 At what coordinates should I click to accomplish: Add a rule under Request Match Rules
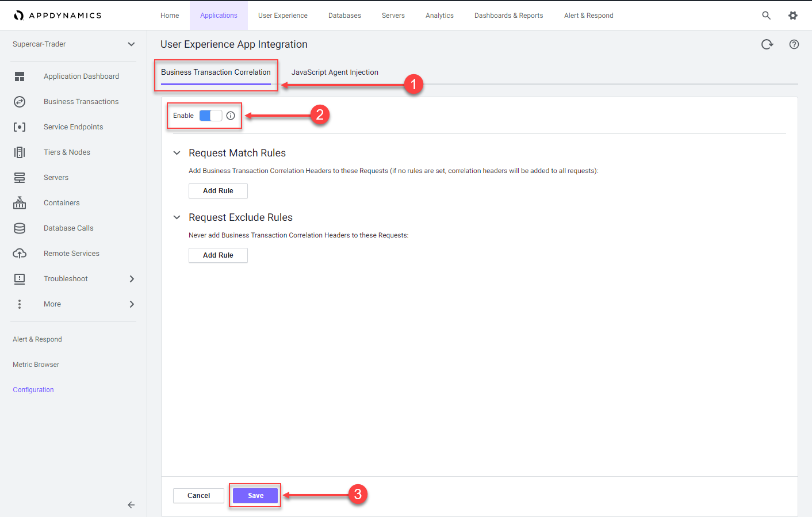pos(218,191)
